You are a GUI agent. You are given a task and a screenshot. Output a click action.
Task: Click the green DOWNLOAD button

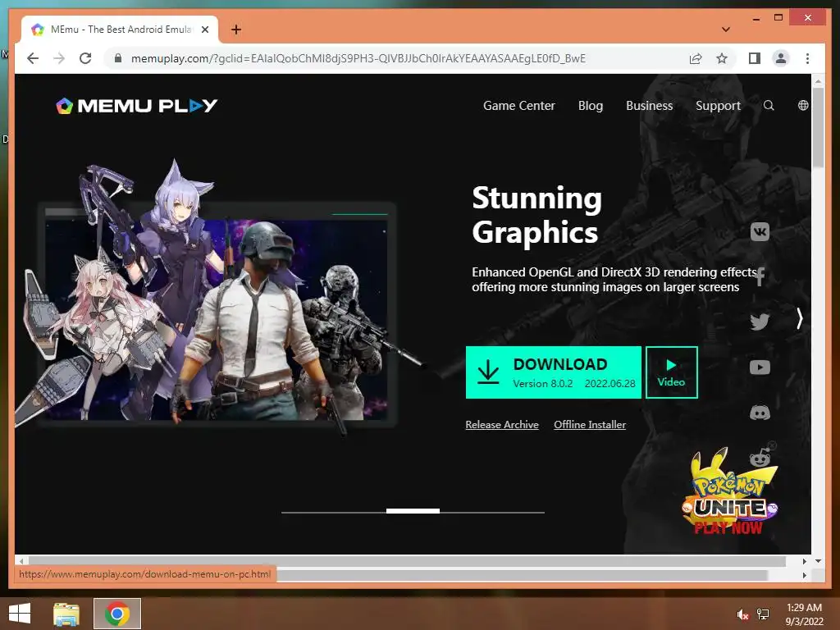pos(554,372)
